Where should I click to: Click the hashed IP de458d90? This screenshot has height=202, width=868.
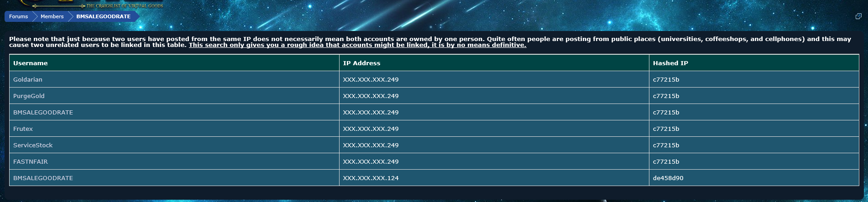pyautogui.click(x=668, y=178)
